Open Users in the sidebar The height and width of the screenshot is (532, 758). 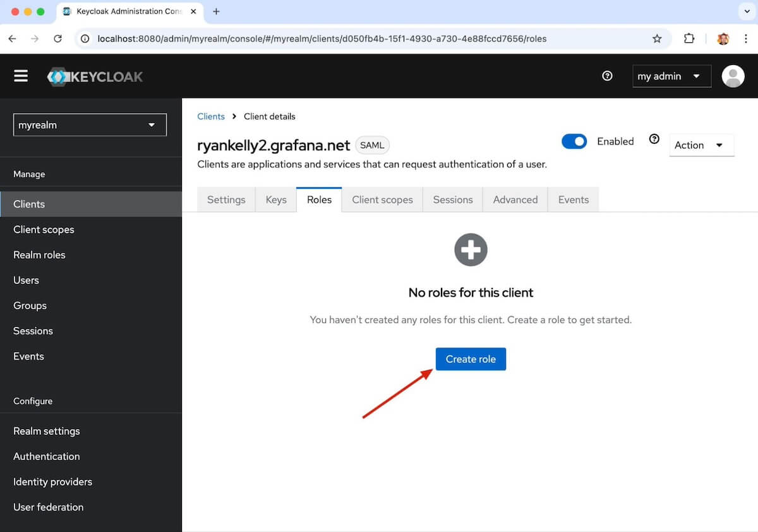91,280
